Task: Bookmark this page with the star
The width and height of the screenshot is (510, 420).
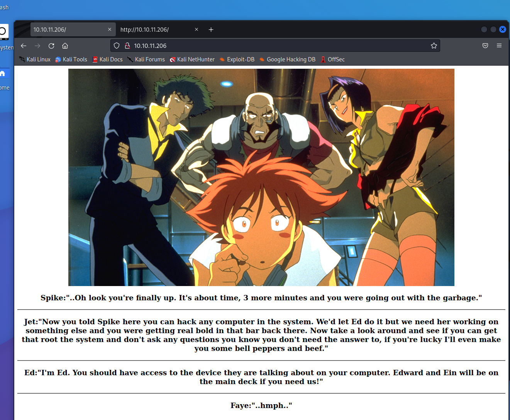Action: pos(434,46)
